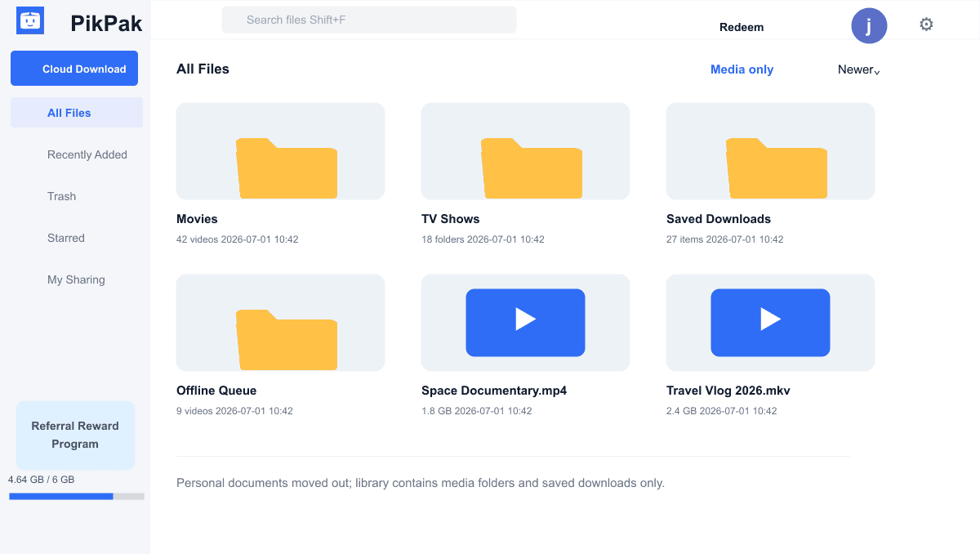Open the TV Shows folder icon
Image resolution: width=980 pixels, height=554 pixels.
click(532, 168)
